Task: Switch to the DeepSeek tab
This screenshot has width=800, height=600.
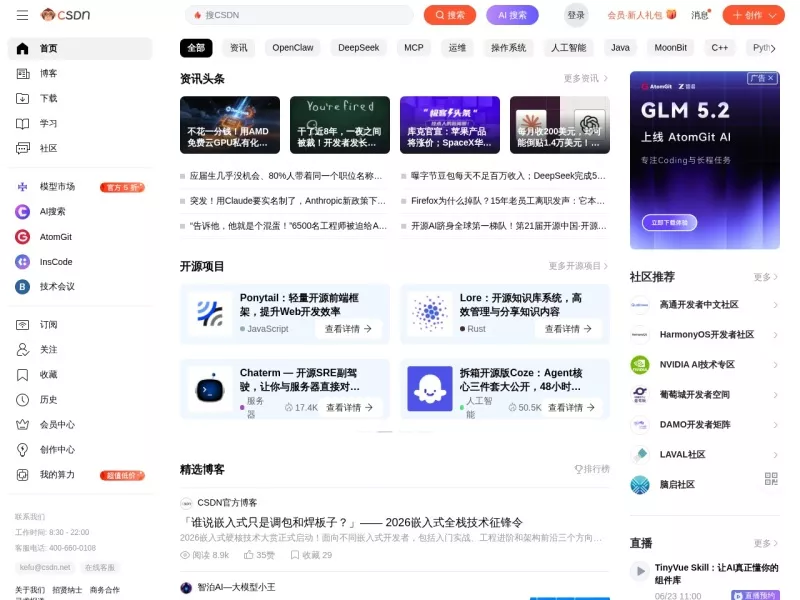Action: [359, 48]
